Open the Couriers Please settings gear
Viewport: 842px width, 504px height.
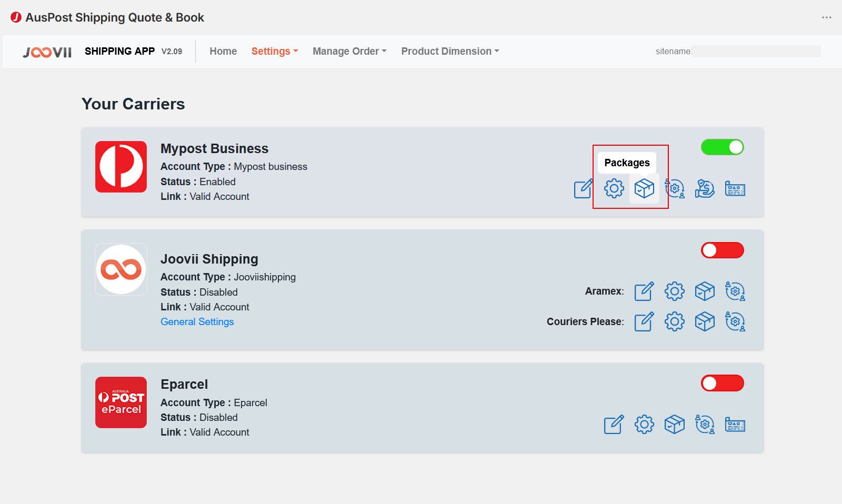coord(674,321)
